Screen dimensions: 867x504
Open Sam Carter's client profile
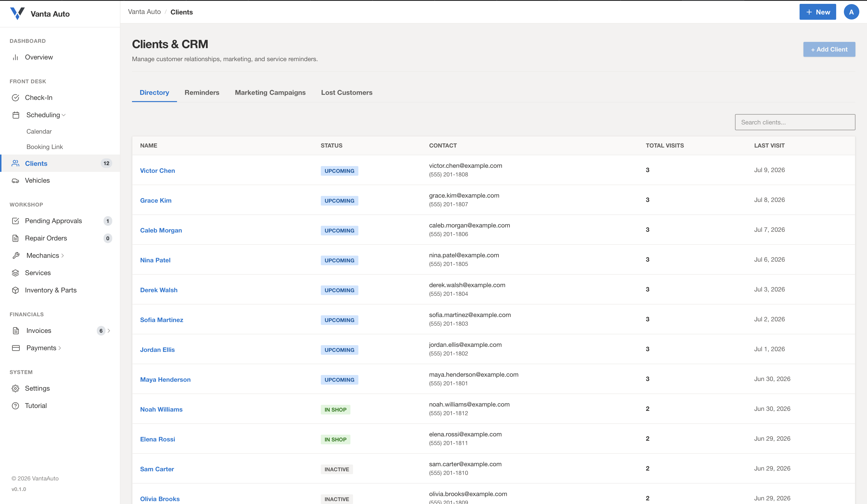point(157,469)
